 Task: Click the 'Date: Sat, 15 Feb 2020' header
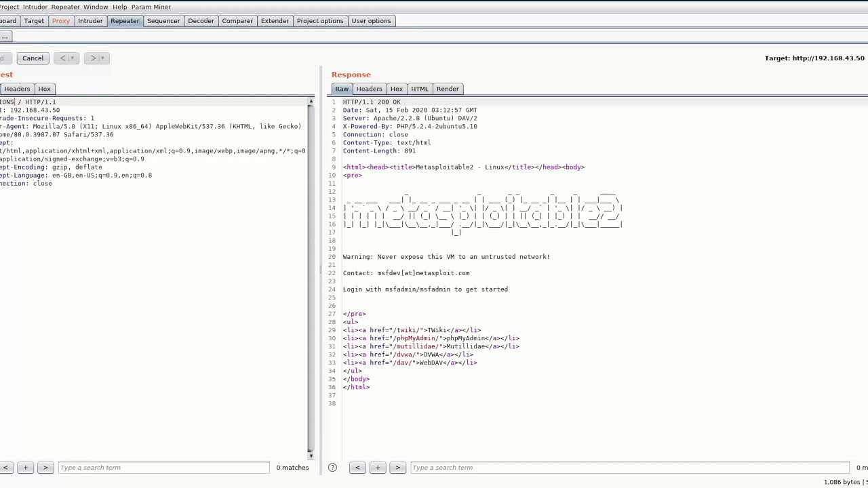point(410,110)
